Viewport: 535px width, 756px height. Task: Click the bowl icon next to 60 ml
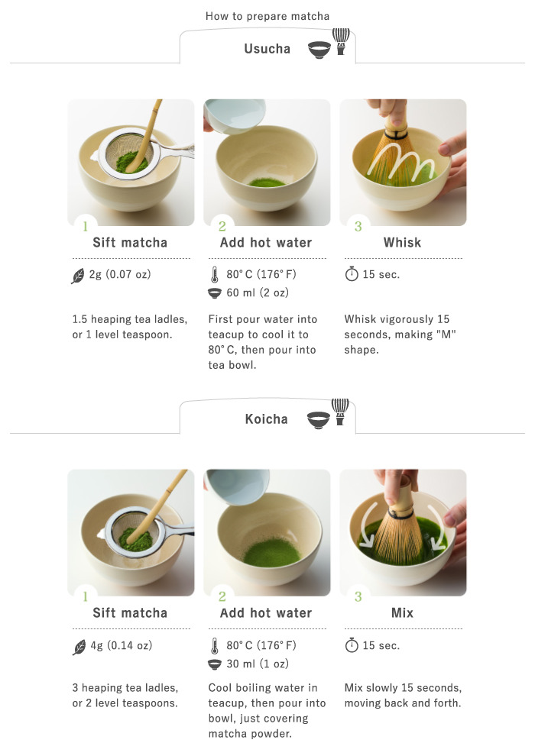point(214,293)
